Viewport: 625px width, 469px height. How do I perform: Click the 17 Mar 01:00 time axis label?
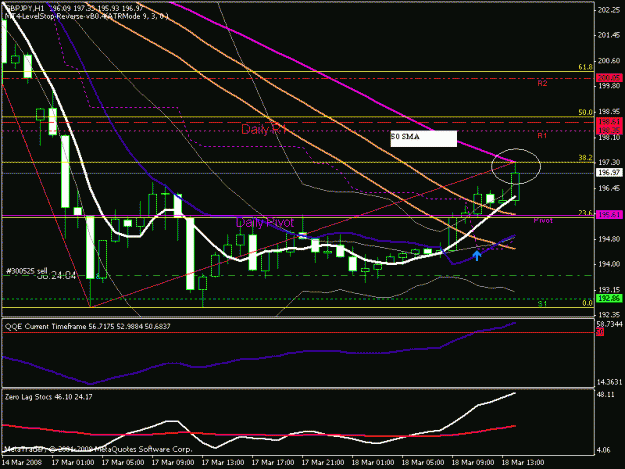pyautogui.click(x=73, y=463)
